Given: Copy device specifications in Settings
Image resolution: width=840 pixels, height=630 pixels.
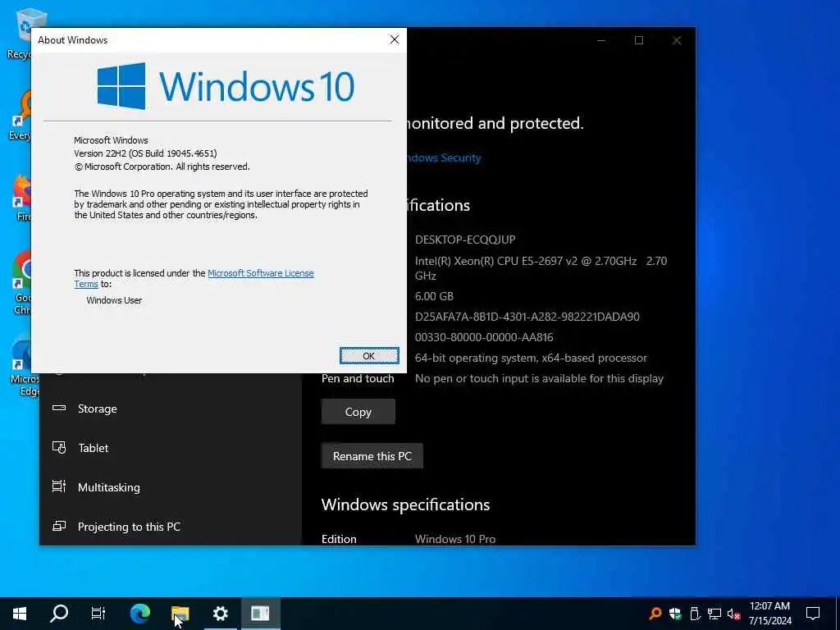Looking at the screenshot, I should coord(358,412).
